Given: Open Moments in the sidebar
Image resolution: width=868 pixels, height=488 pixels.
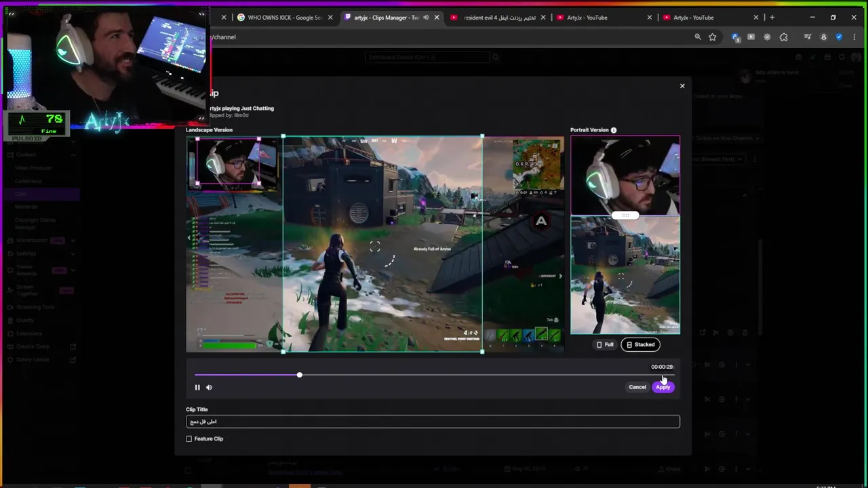Looking at the screenshot, I should point(26,207).
